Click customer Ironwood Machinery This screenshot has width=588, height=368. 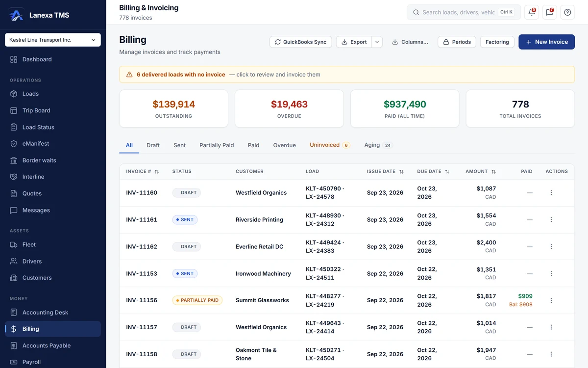click(x=263, y=274)
